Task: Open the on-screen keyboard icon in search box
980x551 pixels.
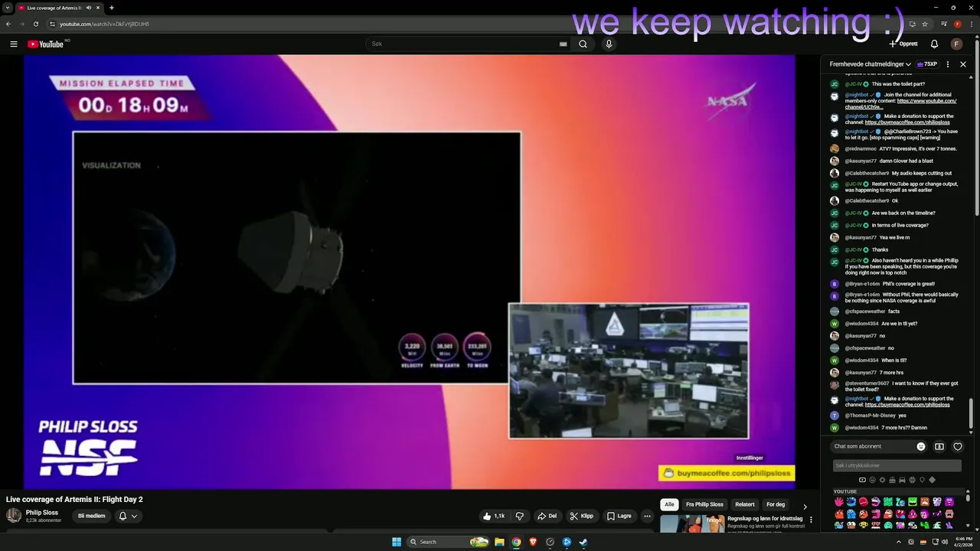Action: (563, 44)
